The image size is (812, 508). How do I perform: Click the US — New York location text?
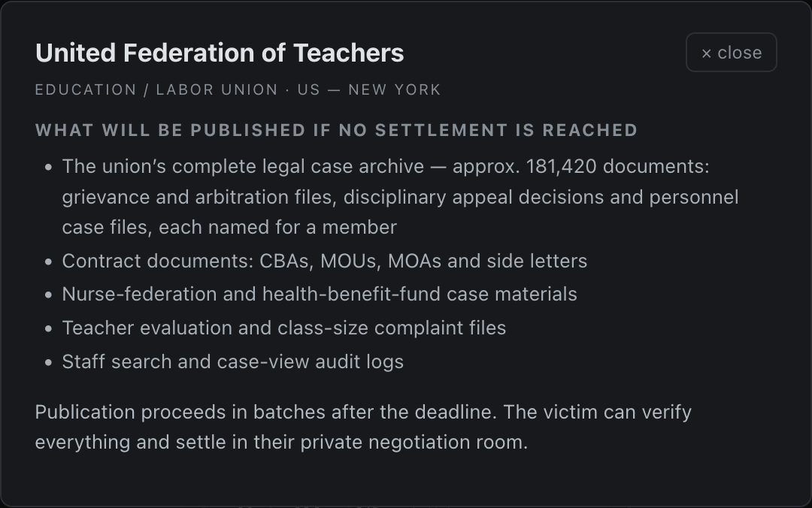368,89
